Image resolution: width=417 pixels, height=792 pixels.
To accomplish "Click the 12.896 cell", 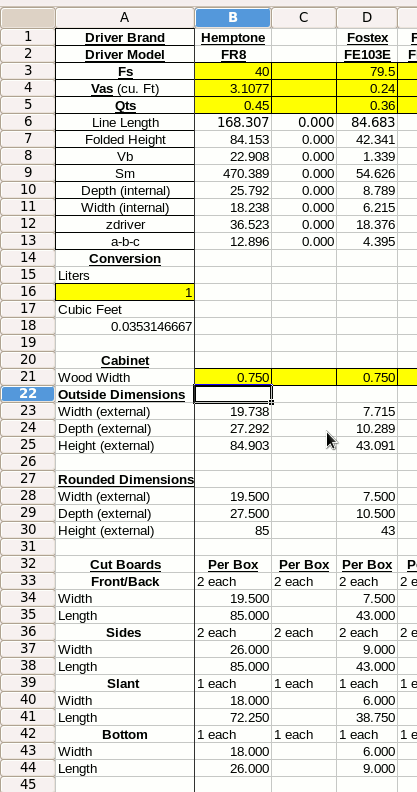I will 233,241.
